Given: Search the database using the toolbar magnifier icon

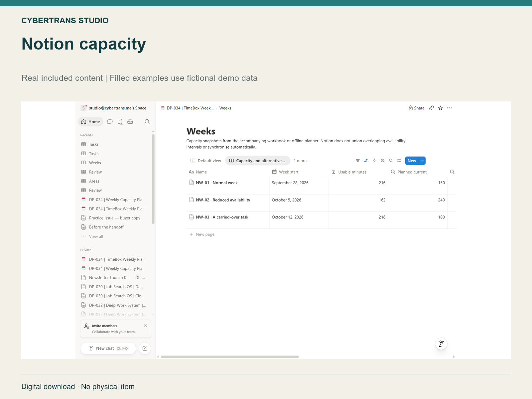Looking at the screenshot, I should pyautogui.click(x=391, y=161).
